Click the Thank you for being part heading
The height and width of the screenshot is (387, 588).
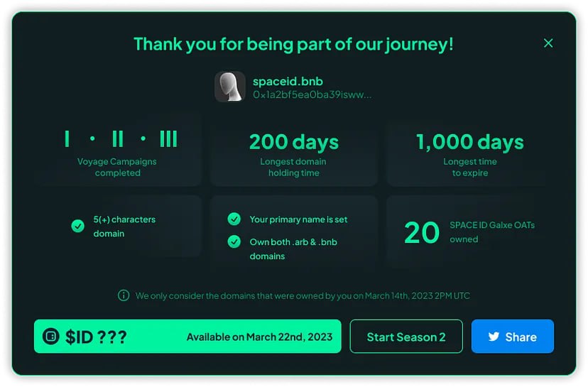[293, 44]
